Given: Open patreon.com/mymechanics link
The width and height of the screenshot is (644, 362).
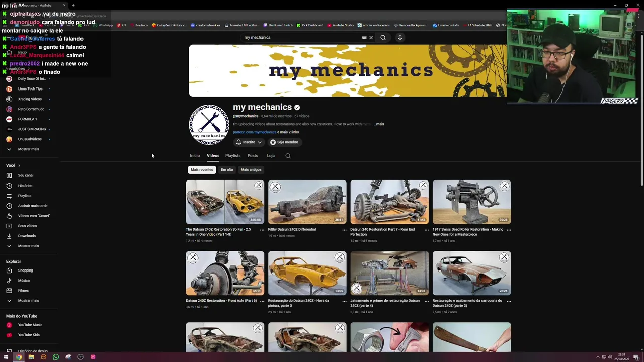Looking at the screenshot, I should click(x=255, y=132).
